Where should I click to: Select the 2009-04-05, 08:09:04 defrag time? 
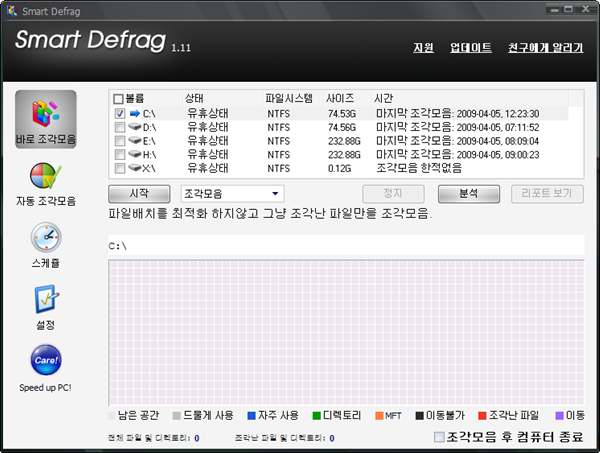pos(498,141)
